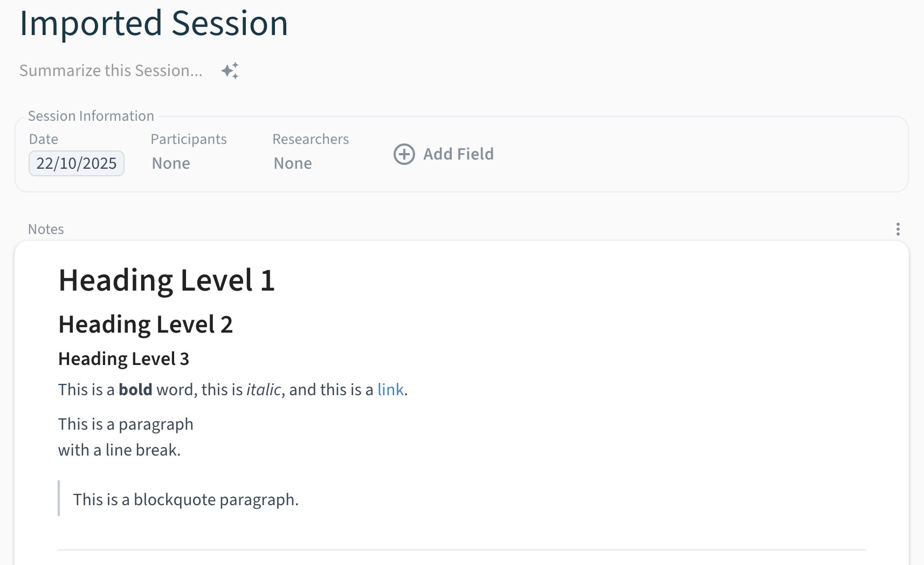Click the Summarize this Session field

[111, 71]
